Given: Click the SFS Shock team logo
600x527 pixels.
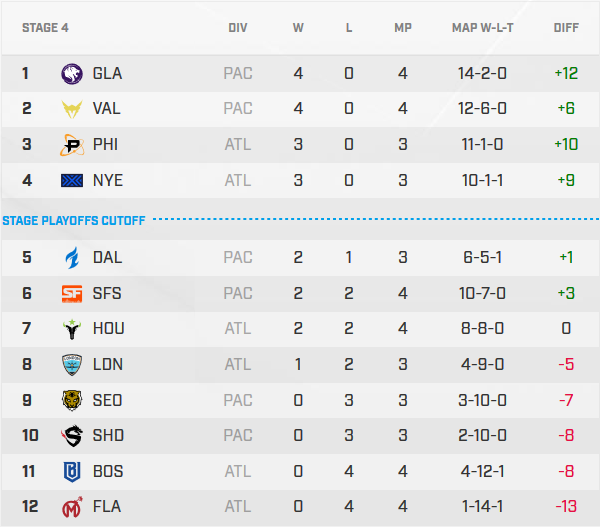Looking at the screenshot, I should coord(72,293).
